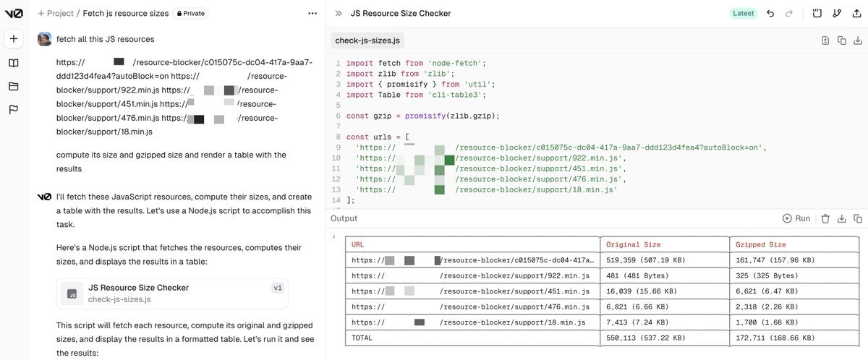Open the Latest version selector

pyautogui.click(x=743, y=13)
